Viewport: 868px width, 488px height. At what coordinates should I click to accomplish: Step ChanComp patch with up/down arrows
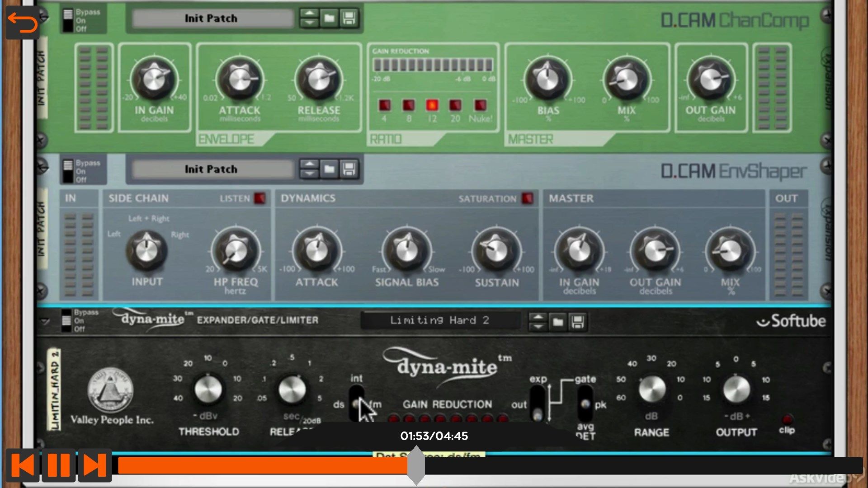(310, 19)
